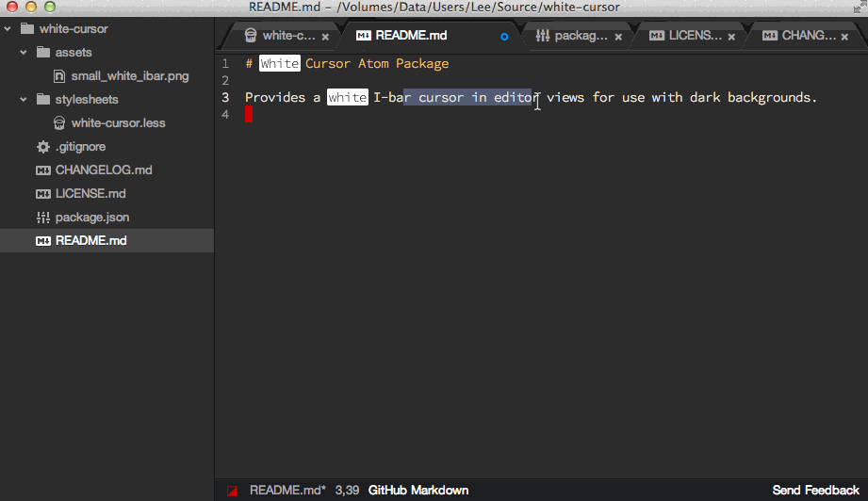Click the markdown icon beside README.md in tree
Viewport: 868px width, 501px height.
click(x=43, y=241)
